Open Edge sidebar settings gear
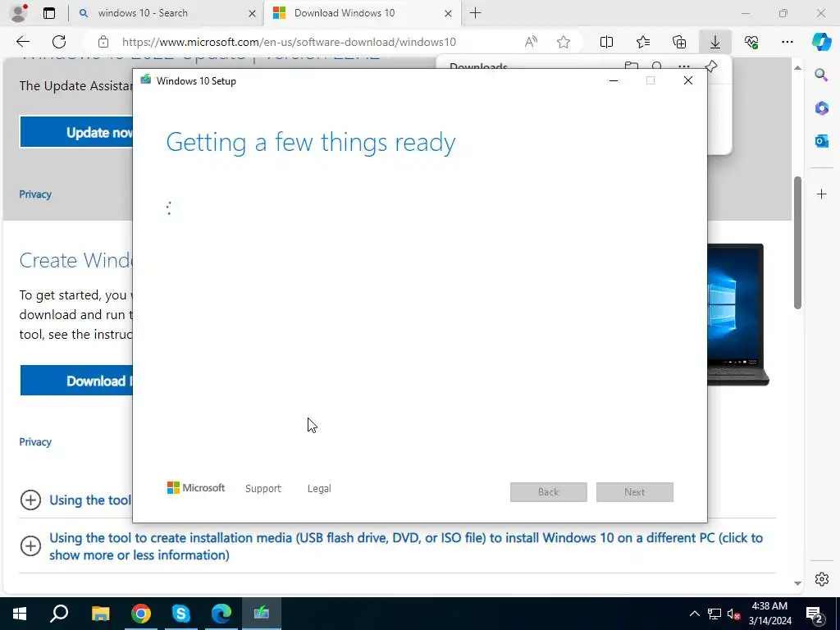 (822, 579)
